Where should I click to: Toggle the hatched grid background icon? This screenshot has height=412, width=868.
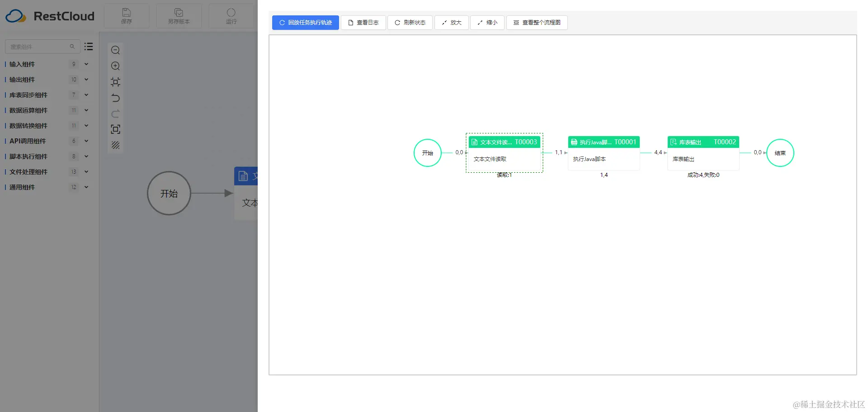click(116, 145)
